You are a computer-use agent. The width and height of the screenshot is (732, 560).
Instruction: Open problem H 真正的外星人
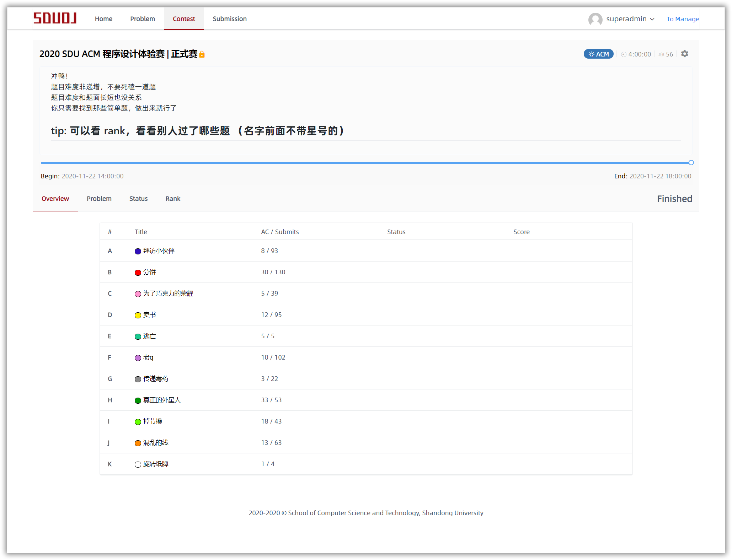click(x=162, y=400)
